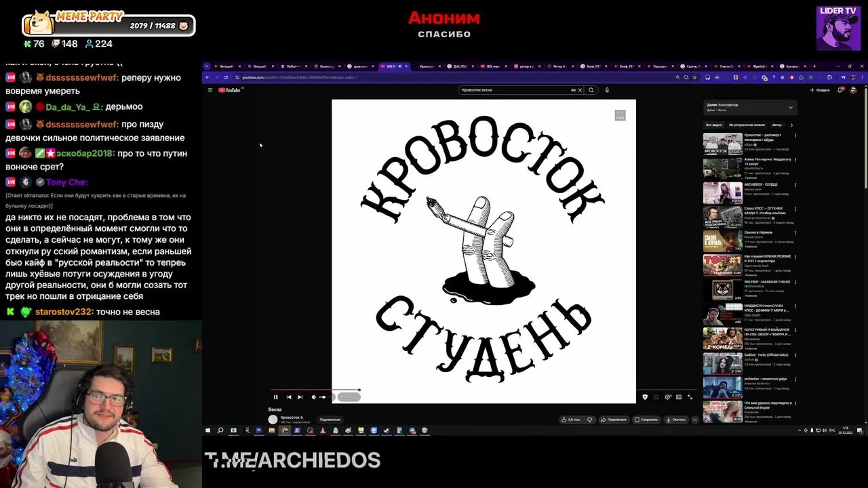This screenshot has height=488, width=868.
Task: Click the shield icon in player controls
Action: (x=645, y=397)
